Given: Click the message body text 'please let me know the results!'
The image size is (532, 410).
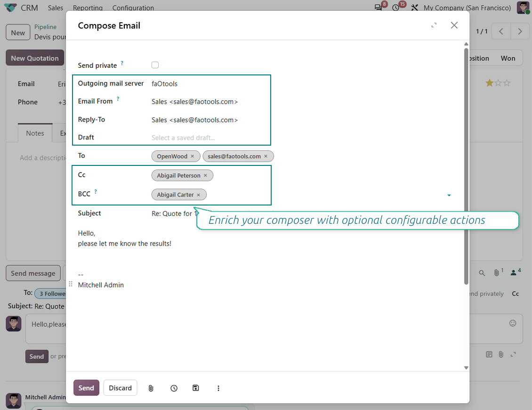Looking at the screenshot, I should point(124,244).
